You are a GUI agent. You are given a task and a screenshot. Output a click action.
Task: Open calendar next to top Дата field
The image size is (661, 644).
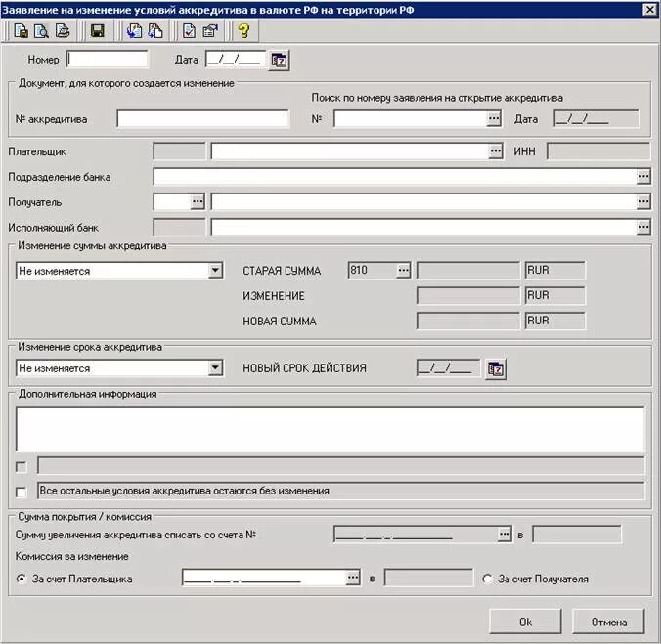click(x=279, y=61)
